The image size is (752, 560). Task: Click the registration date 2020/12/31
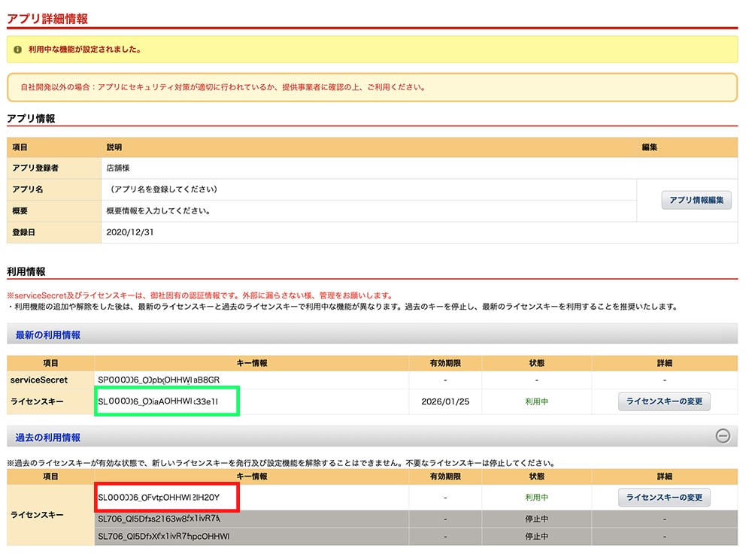click(x=129, y=232)
